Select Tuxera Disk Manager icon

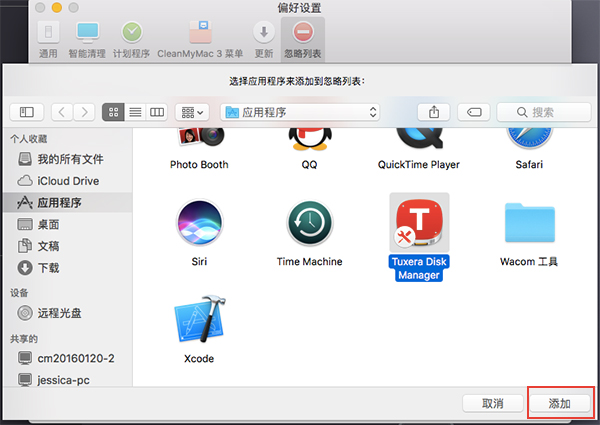pos(419,223)
